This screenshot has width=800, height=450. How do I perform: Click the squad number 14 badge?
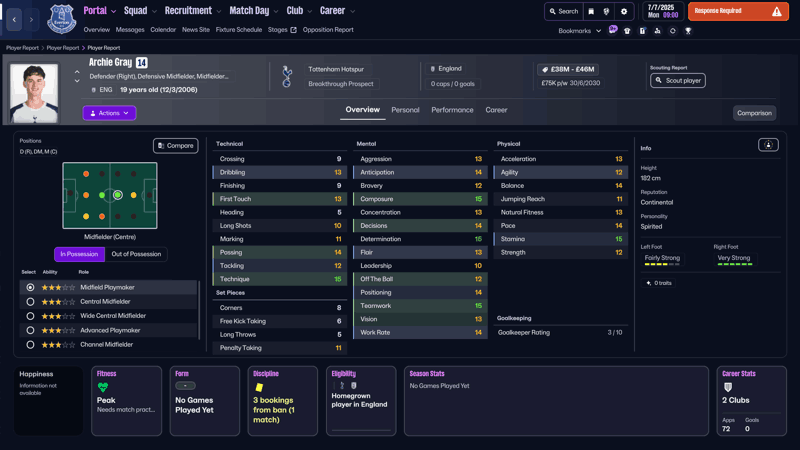click(x=141, y=63)
